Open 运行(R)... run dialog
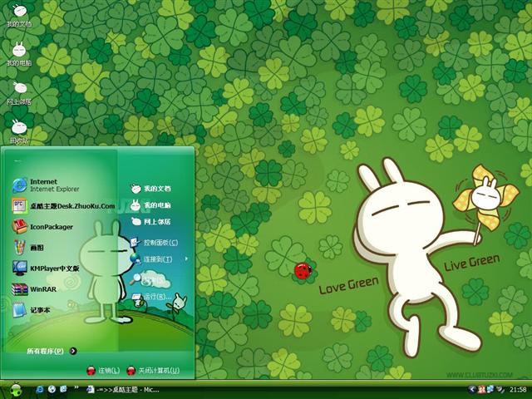Viewport: 532px width, 399px height. pyautogui.click(x=151, y=297)
